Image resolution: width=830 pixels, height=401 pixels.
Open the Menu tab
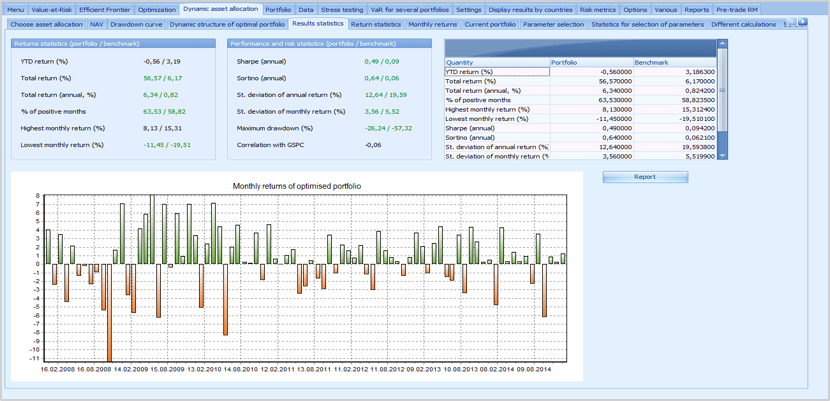point(16,10)
